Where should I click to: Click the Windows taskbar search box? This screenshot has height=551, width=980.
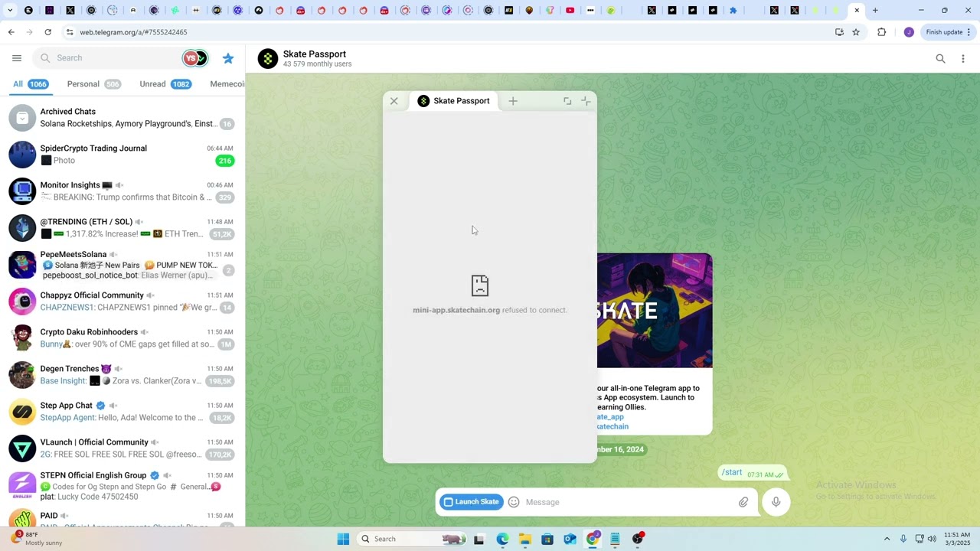[x=412, y=539]
